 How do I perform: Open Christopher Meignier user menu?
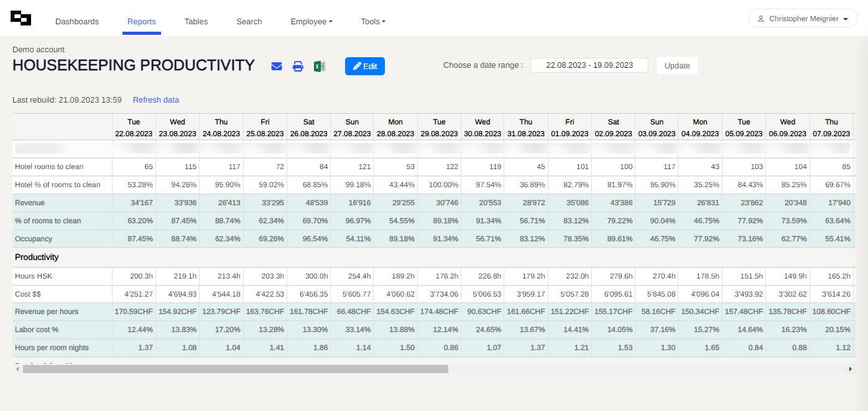click(x=802, y=19)
